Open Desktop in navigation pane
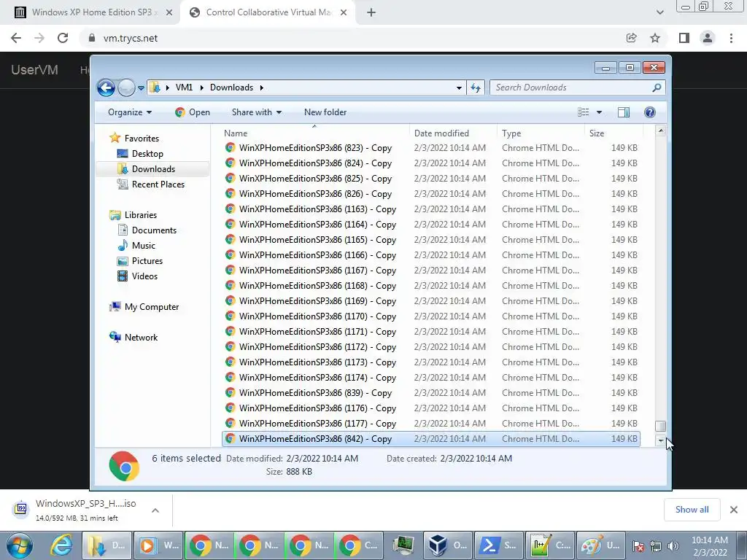This screenshot has width=747, height=560. (147, 154)
